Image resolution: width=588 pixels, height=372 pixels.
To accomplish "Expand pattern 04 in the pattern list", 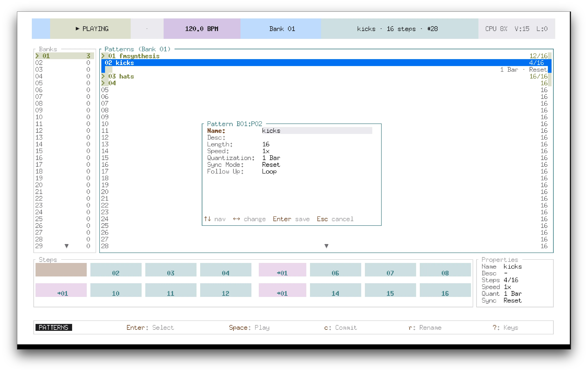I will (x=103, y=83).
